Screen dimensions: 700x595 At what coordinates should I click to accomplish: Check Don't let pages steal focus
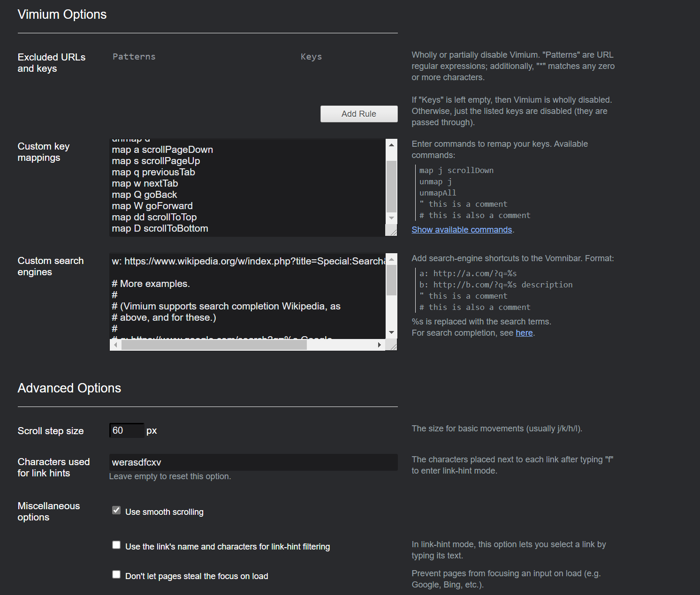[116, 574]
